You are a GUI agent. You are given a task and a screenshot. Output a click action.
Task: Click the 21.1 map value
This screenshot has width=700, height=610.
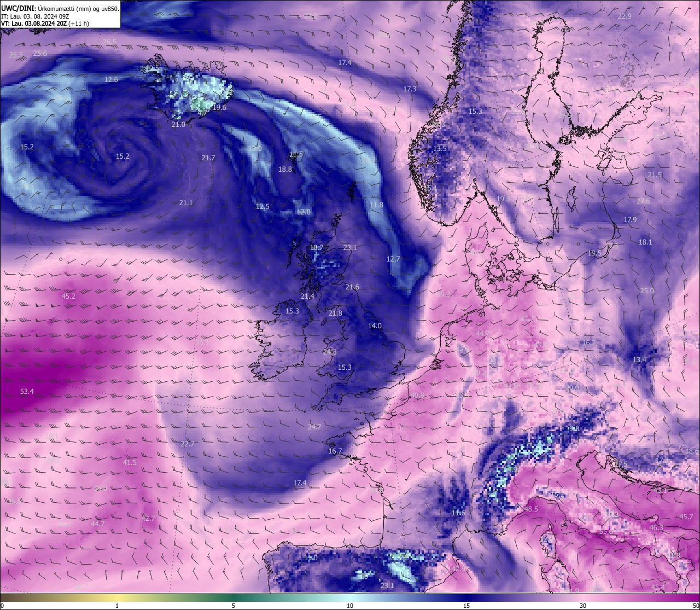(186, 202)
